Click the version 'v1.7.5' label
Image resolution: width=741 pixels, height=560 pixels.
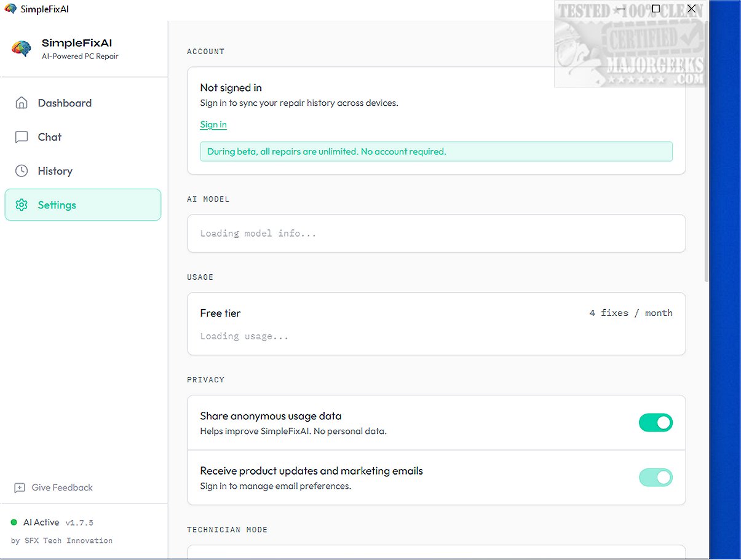pyautogui.click(x=79, y=523)
